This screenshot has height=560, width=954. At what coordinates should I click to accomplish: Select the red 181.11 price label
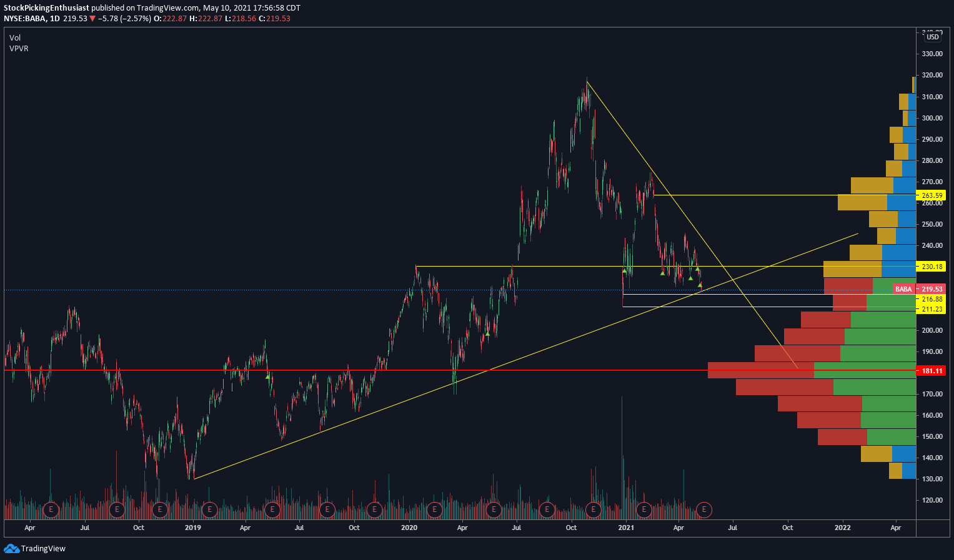[x=932, y=371]
